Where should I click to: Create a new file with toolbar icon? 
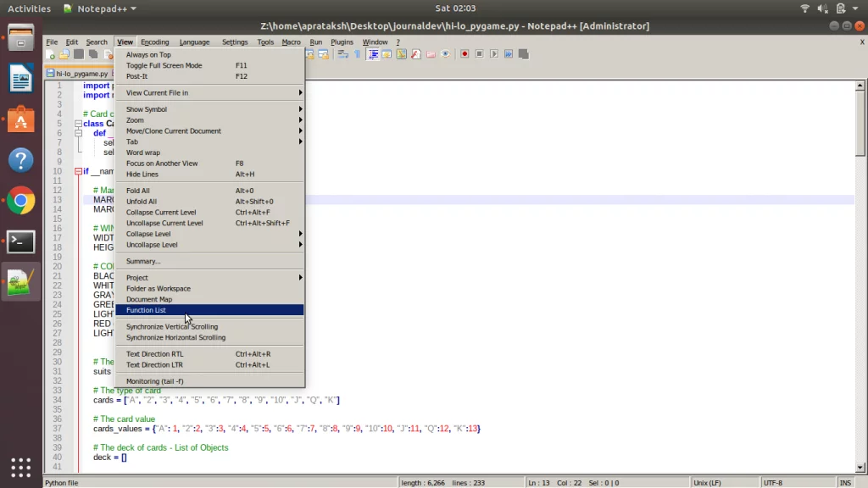pos(49,53)
